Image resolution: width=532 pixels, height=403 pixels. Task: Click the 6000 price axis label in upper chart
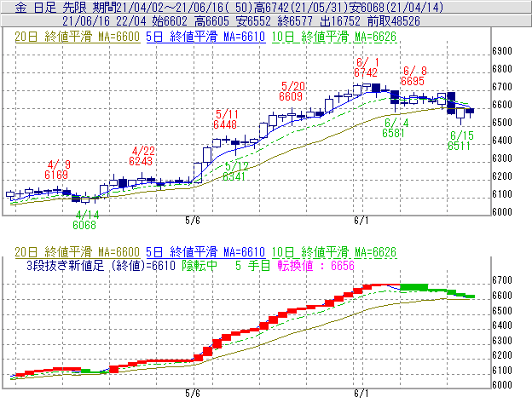click(502, 212)
